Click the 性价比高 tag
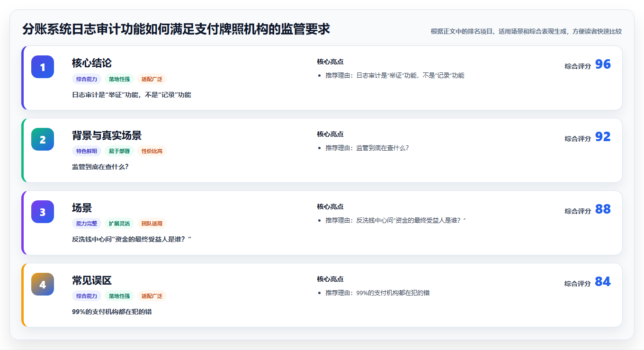644x350 pixels. tap(152, 151)
